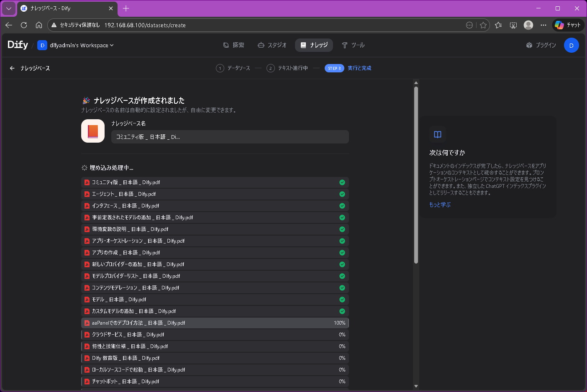Open the 探索 tab
Image resolution: width=587 pixels, height=392 pixels.
tap(233, 45)
